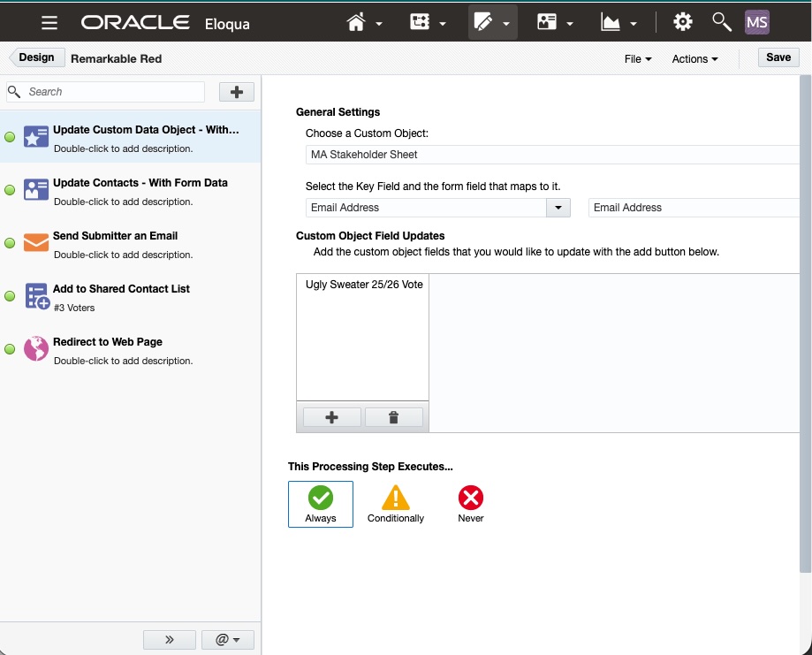Image resolution: width=812 pixels, height=655 pixels.
Task: Set step to execute Conditionally
Action: (x=395, y=504)
